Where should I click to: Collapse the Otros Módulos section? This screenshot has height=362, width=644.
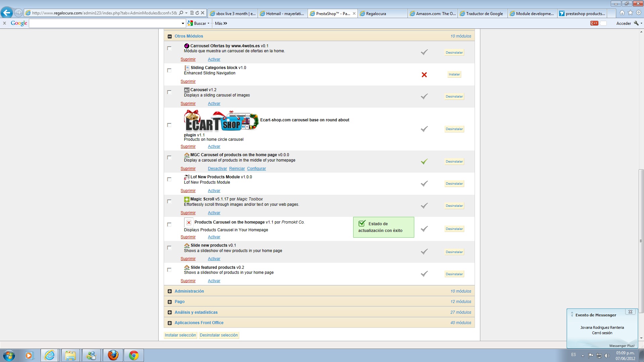170,36
